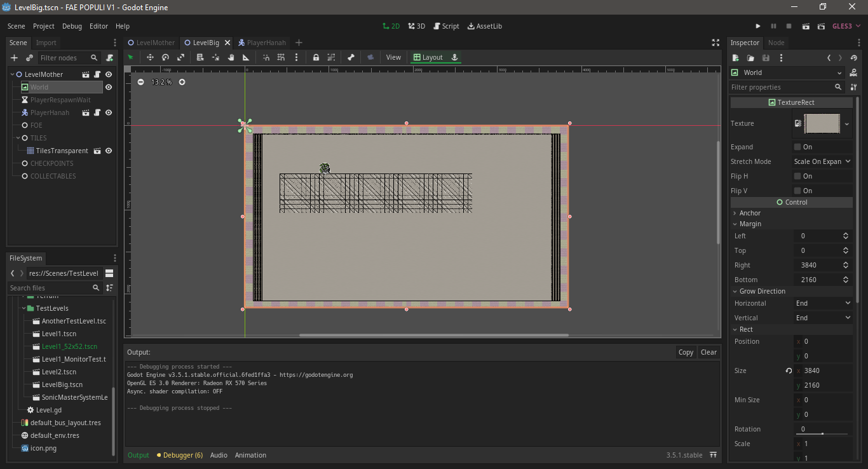Open skeleton bone options in the viewport toolbar
The height and width of the screenshot is (469, 868).
[351, 57]
